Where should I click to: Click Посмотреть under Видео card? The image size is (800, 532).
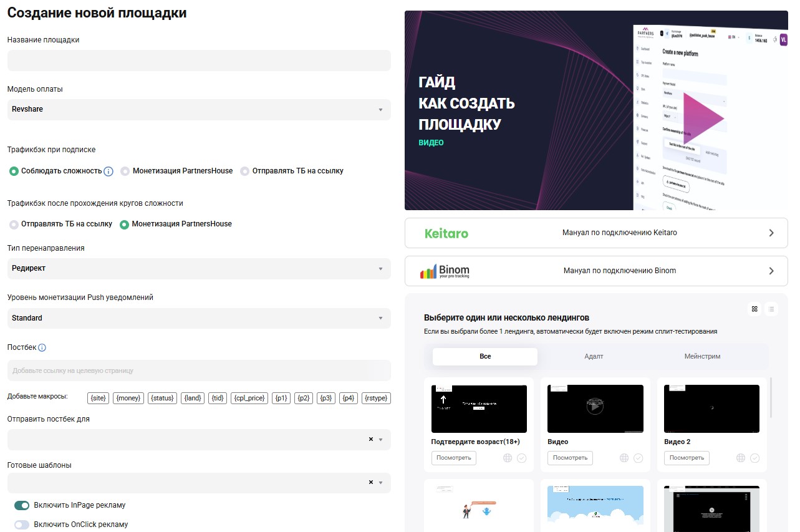click(x=570, y=458)
